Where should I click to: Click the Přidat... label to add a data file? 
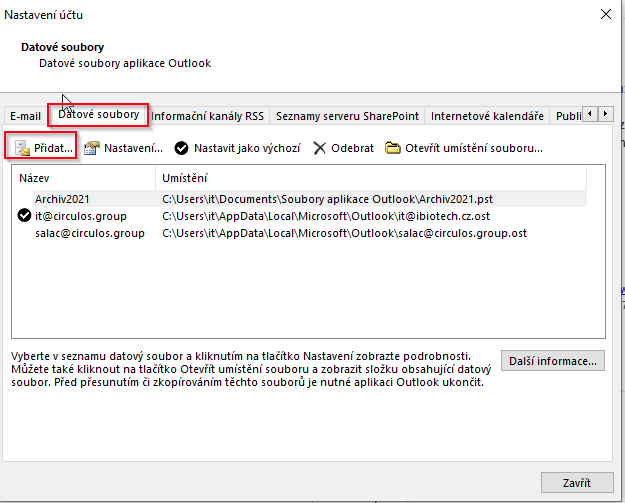53,148
